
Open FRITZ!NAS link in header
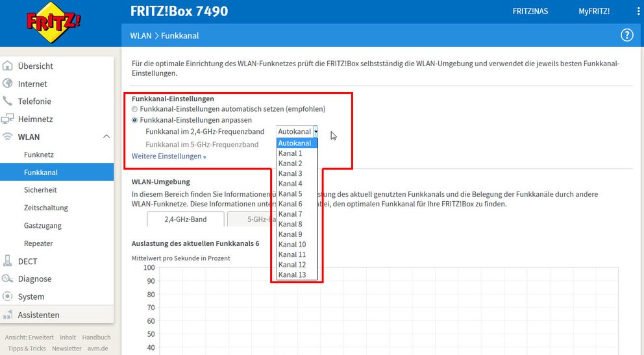tap(530, 12)
